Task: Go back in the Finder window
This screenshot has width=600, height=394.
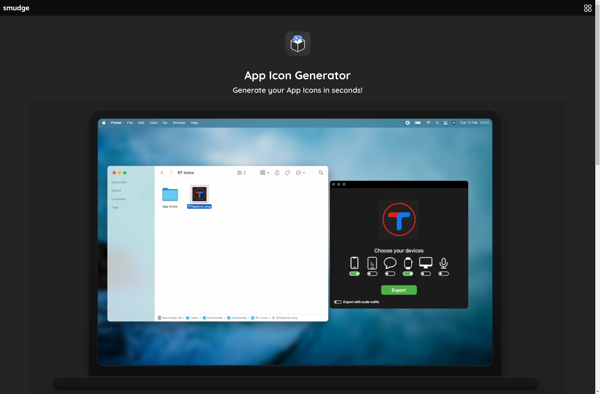Action: [x=162, y=173]
